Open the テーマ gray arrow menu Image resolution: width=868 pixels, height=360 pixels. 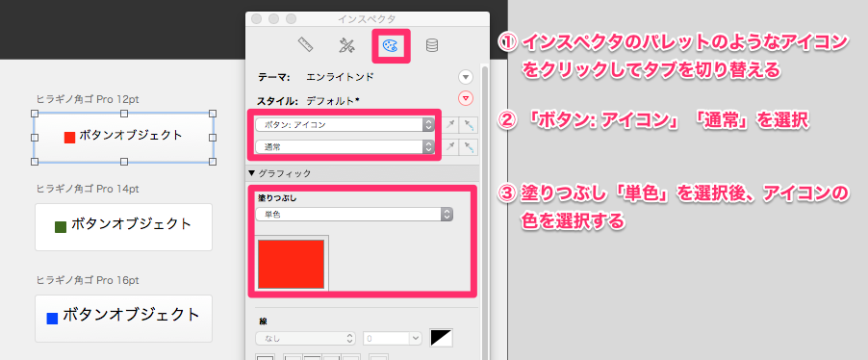pos(466,77)
